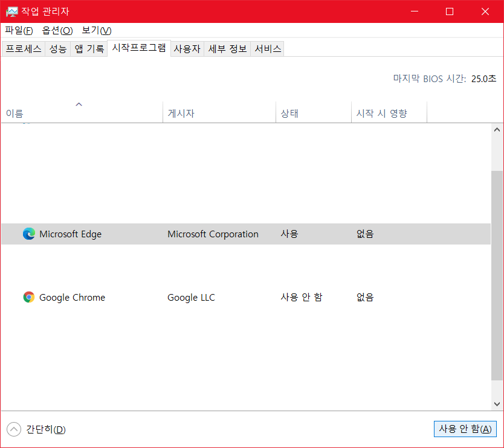Click the 사용 안 함(A) button

point(465,429)
